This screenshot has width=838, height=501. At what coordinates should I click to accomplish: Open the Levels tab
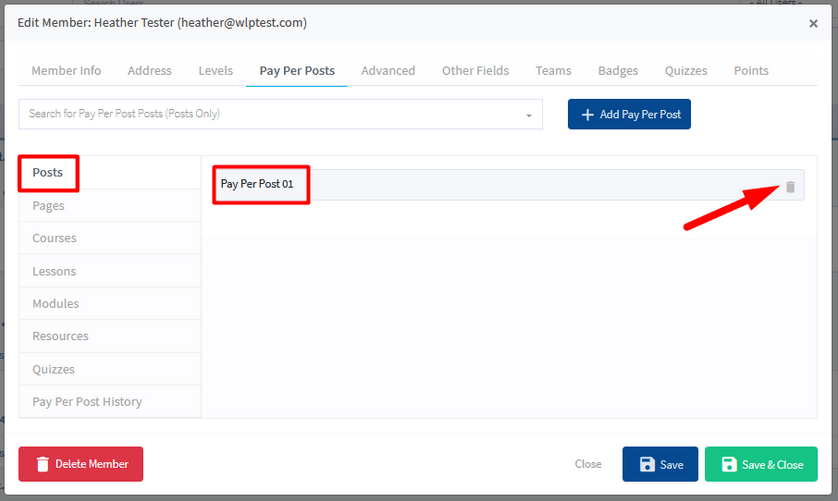coord(215,71)
